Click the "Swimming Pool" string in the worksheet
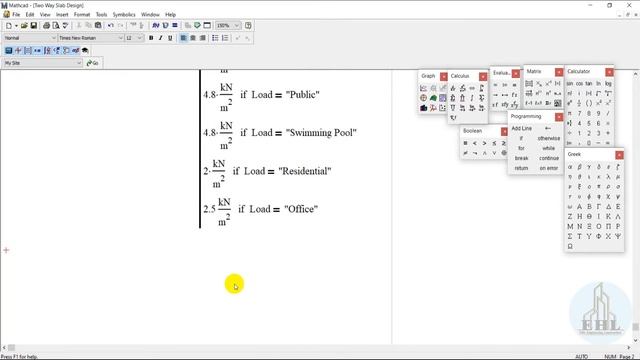Image resolution: width=640 pixels, height=360 pixels. click(321, 133)
